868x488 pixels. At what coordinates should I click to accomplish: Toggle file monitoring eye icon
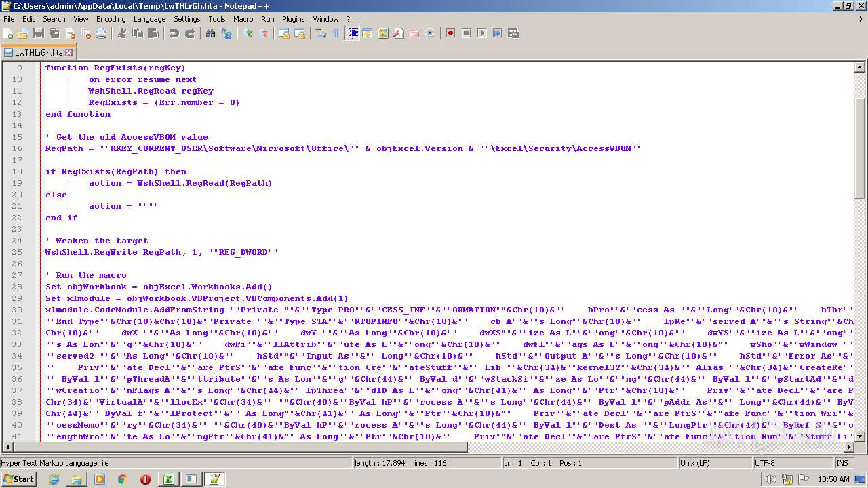[430, 33]
